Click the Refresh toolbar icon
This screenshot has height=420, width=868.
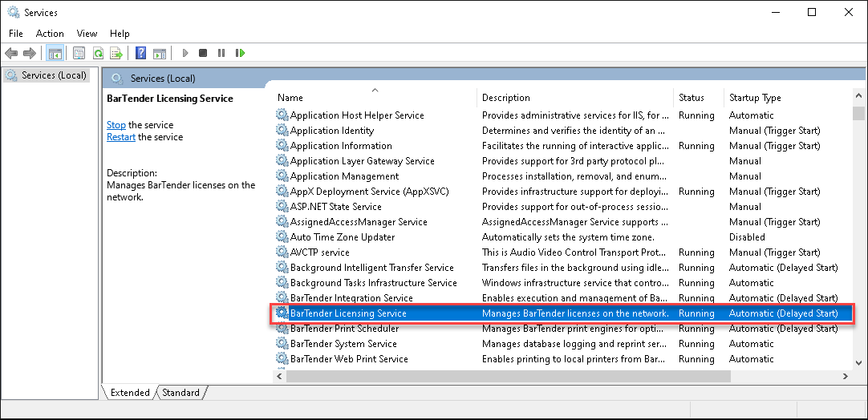point(98,53)
